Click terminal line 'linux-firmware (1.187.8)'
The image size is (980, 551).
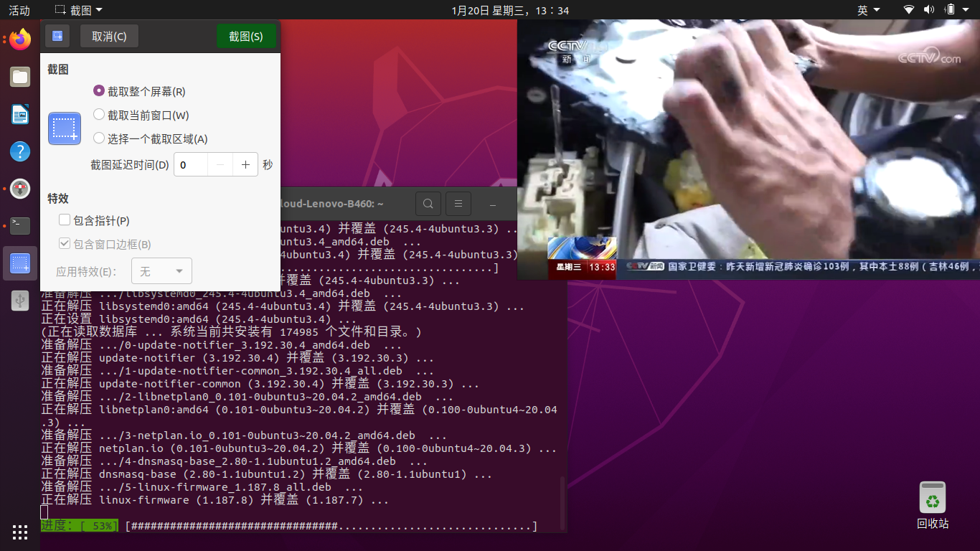pyautogui.click(x=215, y=500)
